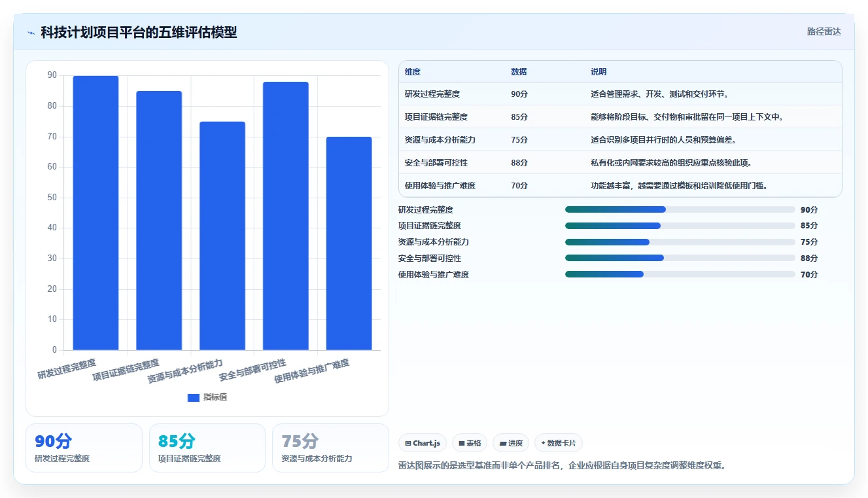Click the x-axis label 资源与成本分析能力
The width and height of the screenshot is (868, 498).
(185, 370)
